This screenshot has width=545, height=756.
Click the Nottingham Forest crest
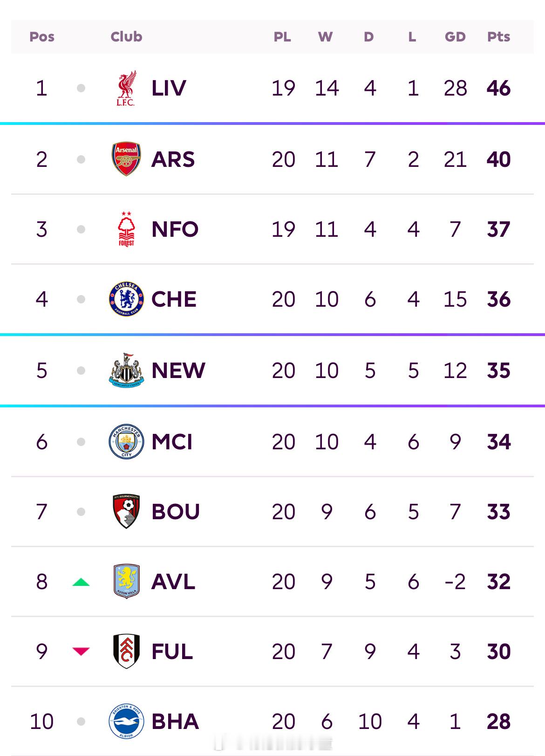click(x=126, y=229)
